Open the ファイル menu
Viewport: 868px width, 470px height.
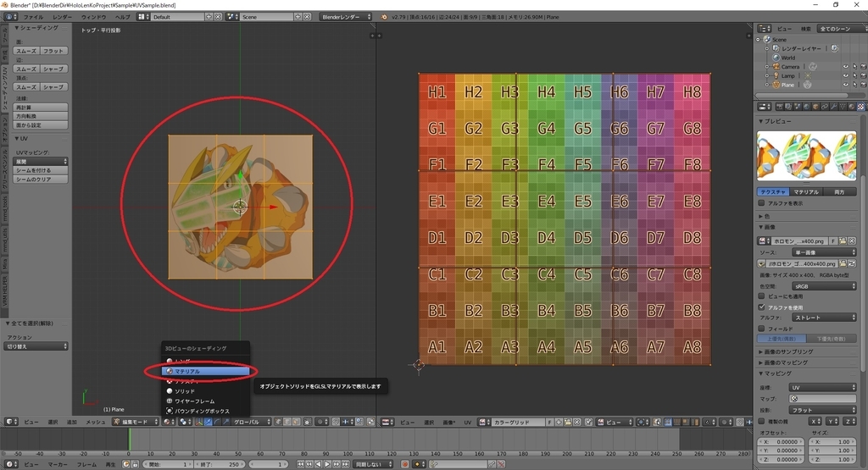pyautogui.click(x=33, y=17)
